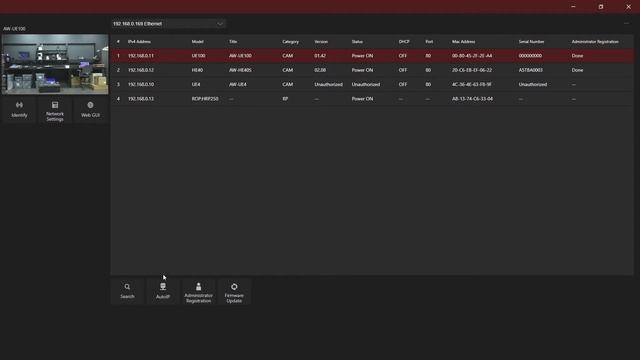Viewport: 640px width, 360px height.
Task: Start Firmware Update
Action: (x=234, y=291)
